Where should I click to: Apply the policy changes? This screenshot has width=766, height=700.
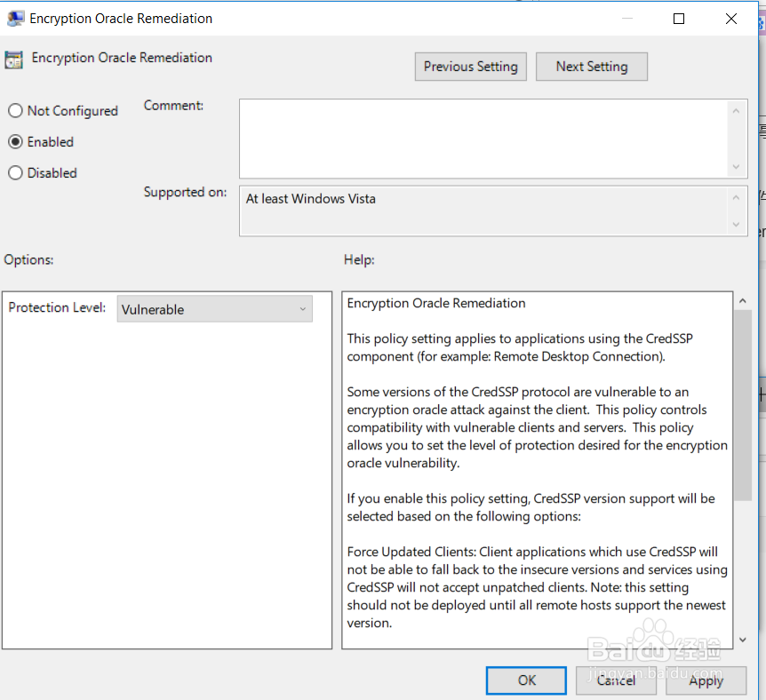pyautogui.click(x=706, y=680)
